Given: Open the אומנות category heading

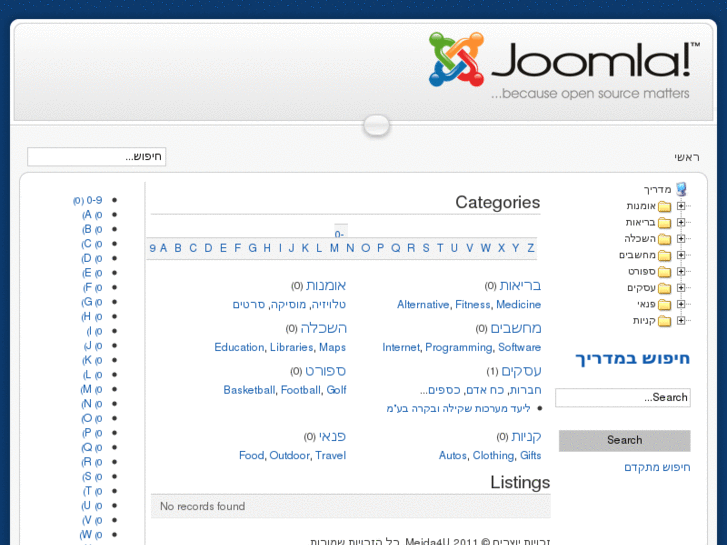Looking at the screenshot, I should 326,285.
